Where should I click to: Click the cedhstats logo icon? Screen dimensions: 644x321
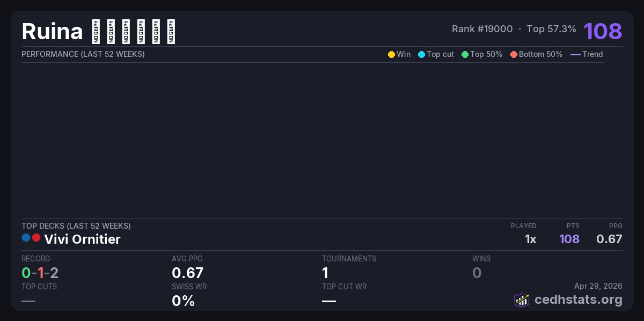click(521, 300)
